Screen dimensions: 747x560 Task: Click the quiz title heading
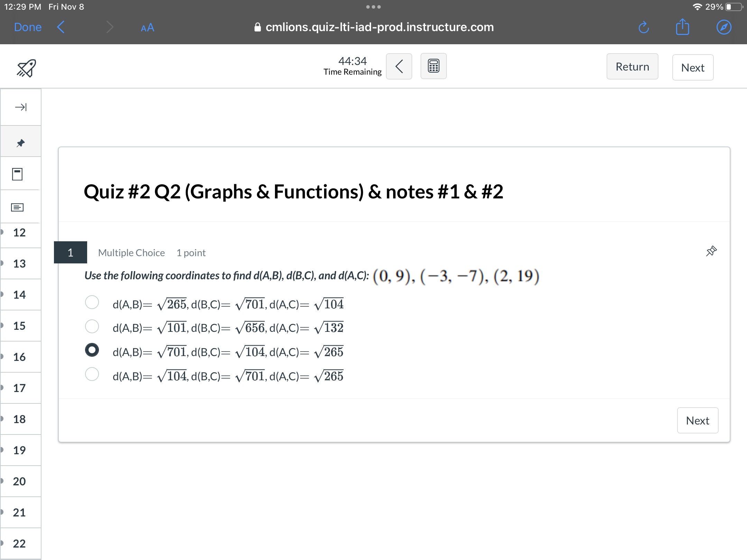tap(293, 192)
